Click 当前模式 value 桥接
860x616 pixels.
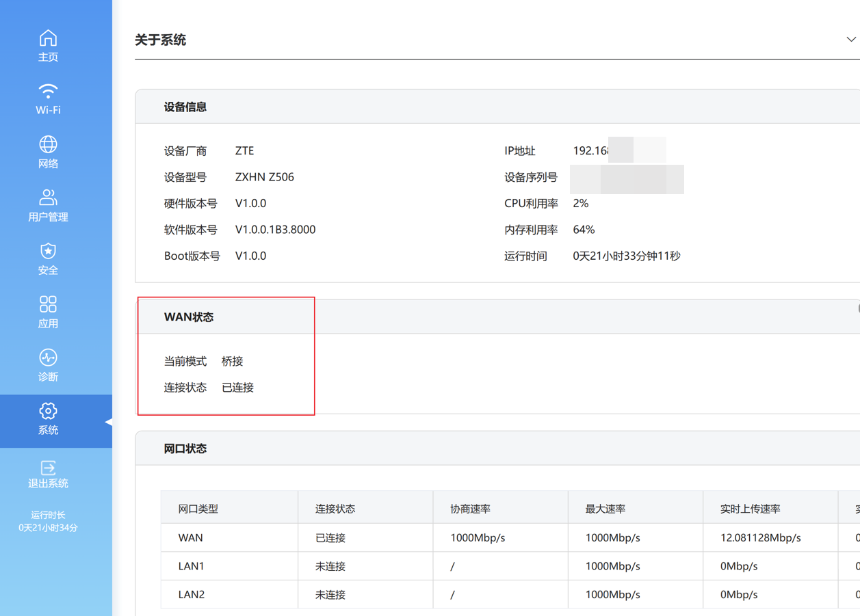tap(233, 361)
